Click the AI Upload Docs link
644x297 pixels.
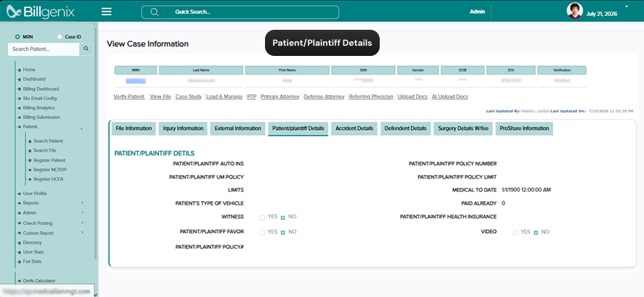(x=449, y=97)
